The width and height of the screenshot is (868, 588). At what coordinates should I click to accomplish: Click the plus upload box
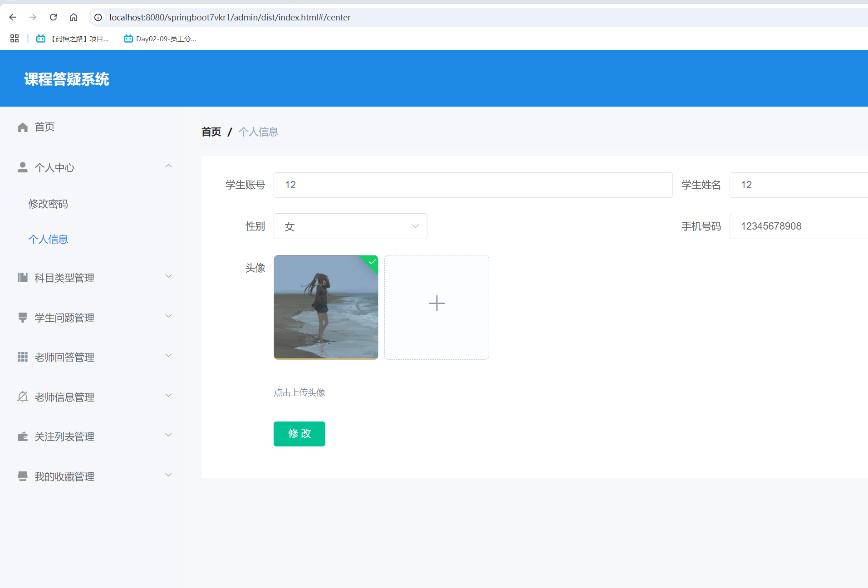click(436, 307)
